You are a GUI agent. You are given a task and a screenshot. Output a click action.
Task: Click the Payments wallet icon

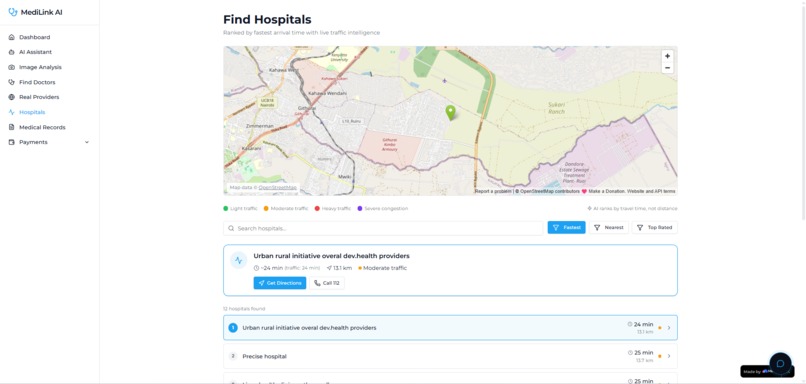pos(11,142)
